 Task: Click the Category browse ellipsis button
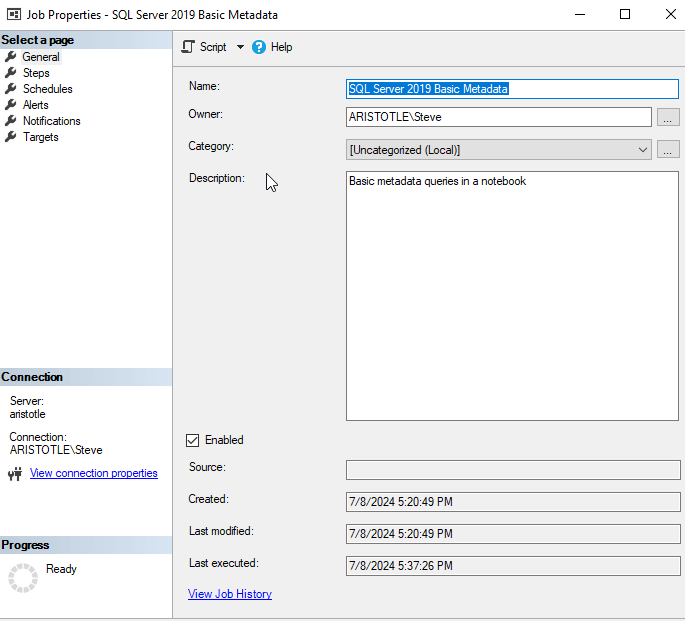click(x=668, y=150)
